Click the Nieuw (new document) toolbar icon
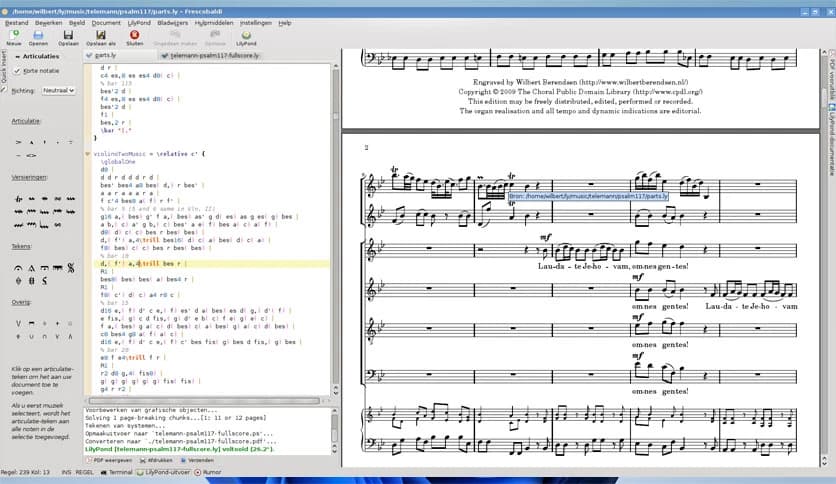The width and height of the screenshot is (836, 484). tap(13, 35)
